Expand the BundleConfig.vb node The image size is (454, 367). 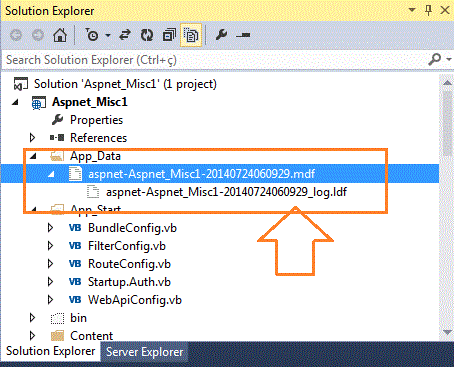(x=50, y=228)
